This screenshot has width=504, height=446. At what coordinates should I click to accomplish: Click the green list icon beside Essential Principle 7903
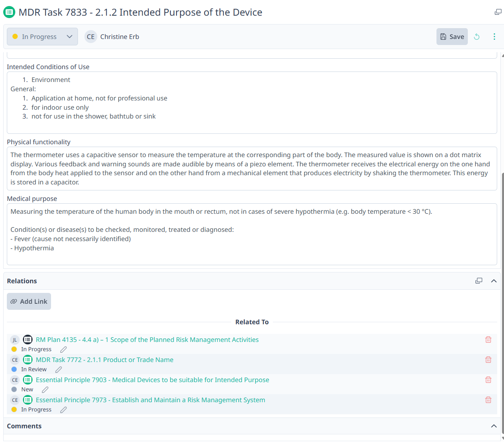pos(28,380)
